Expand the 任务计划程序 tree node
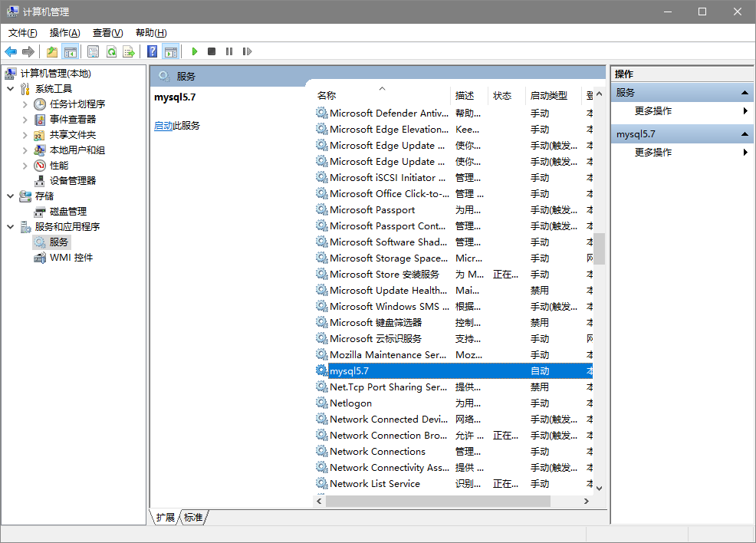Image resolution: width=756 pixels, height=543 pixels. [x=25, y=104]
